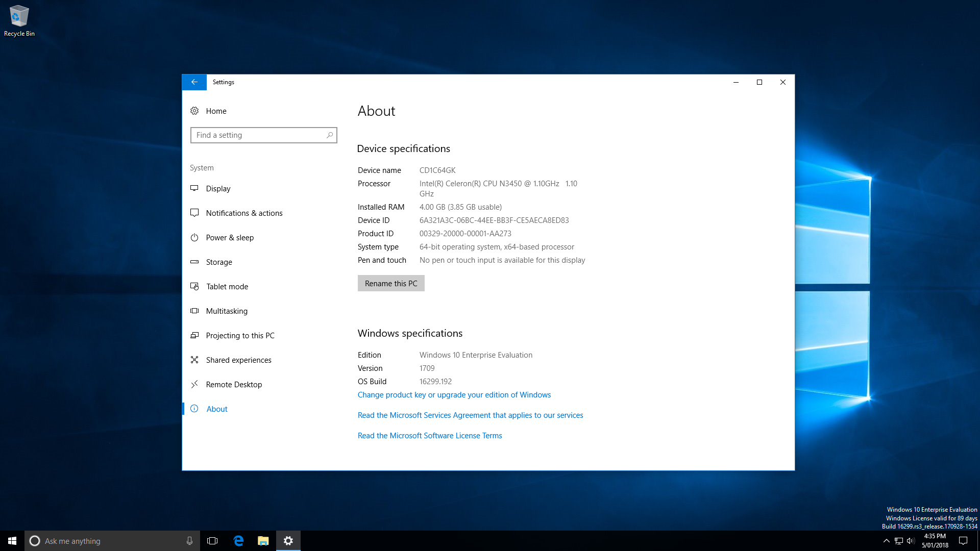This screenshot has width=980, height=551.
Task: Open Change product key or upgrade link
Action: click(454, 395)
